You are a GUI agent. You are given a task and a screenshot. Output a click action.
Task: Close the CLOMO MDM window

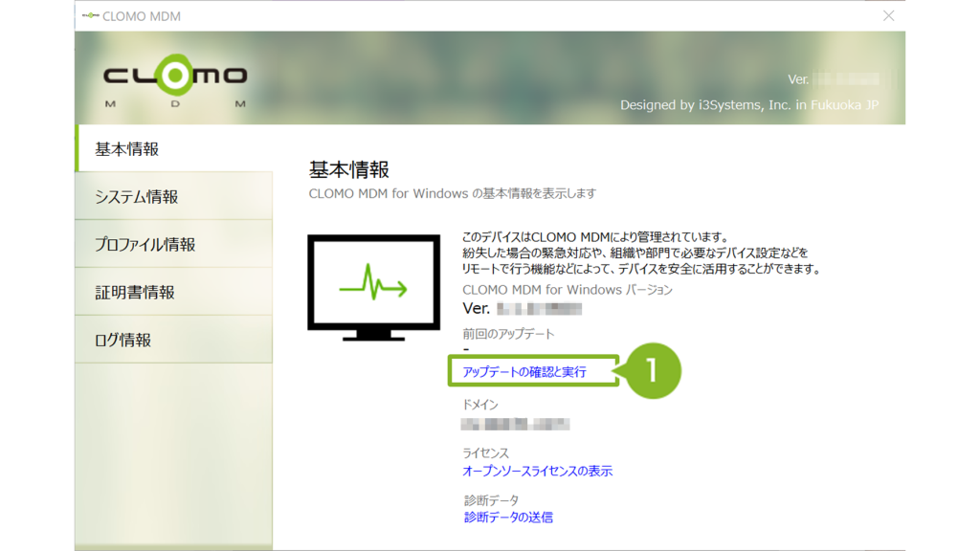coord(888,16)
